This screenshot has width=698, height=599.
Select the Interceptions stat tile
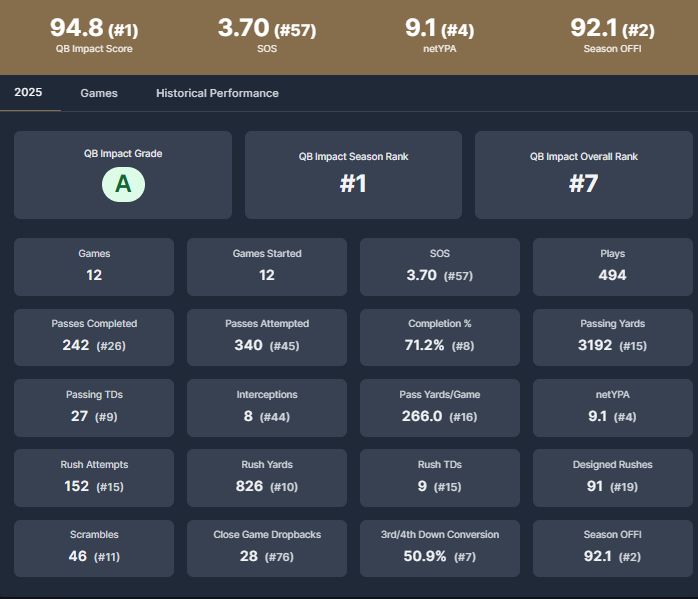pyautogui.click(x=267, y=407)
